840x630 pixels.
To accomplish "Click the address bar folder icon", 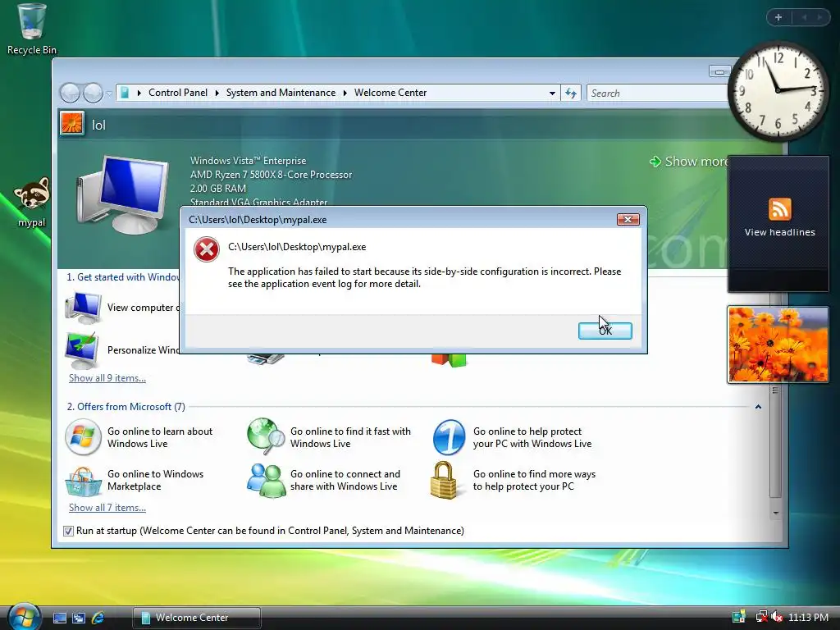I will point(125,94).
